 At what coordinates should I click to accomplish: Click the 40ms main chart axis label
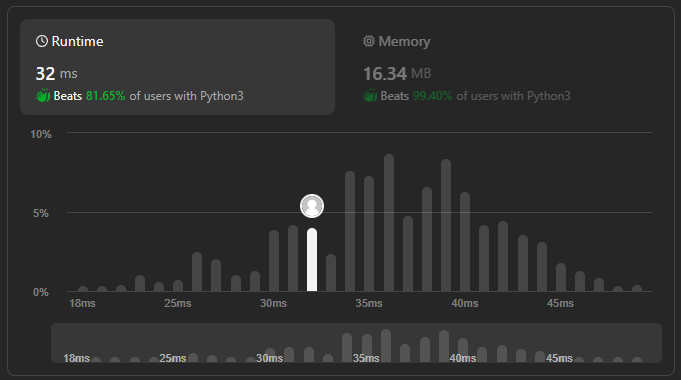pos(465,303)
